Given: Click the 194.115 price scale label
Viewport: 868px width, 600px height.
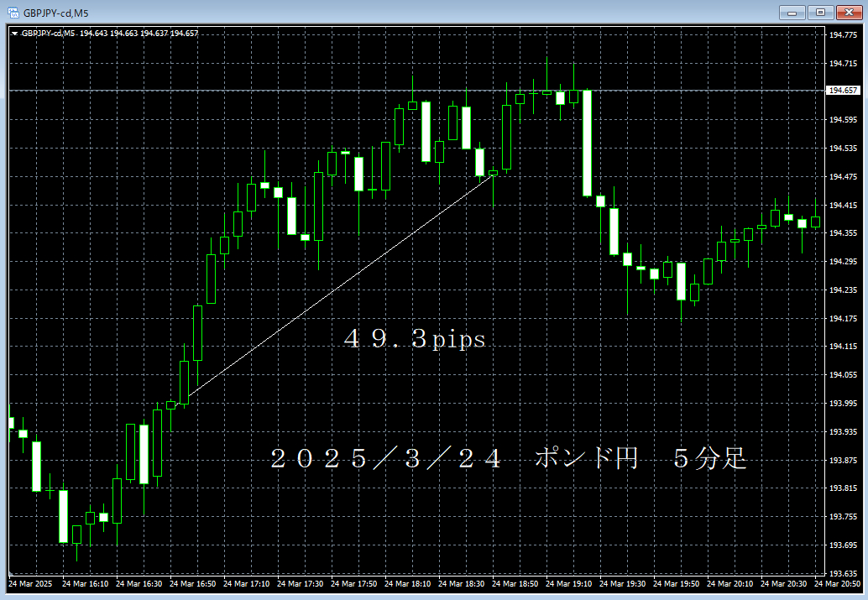Looking at the screenshot, I should coord(842,347).
